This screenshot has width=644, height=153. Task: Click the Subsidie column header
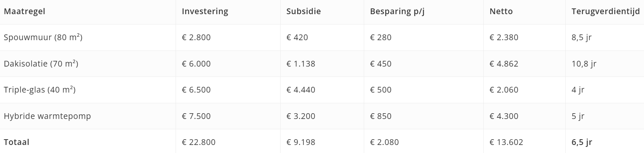[303, 11]
